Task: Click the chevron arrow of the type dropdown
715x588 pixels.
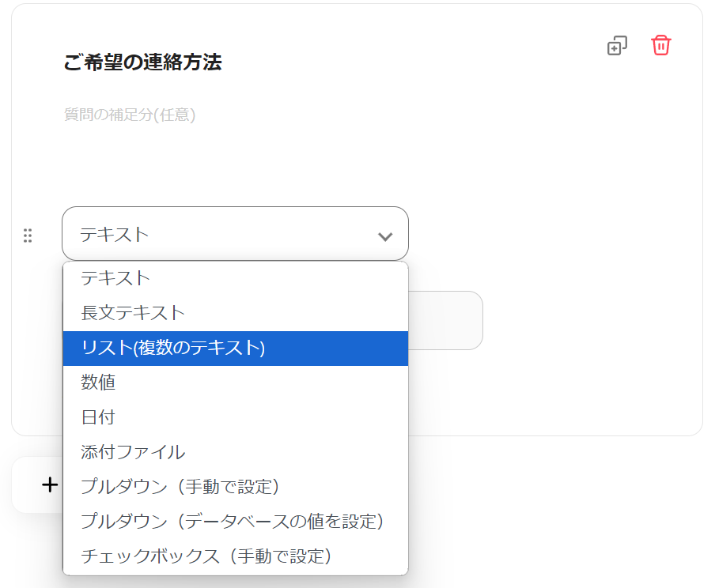Action: [x=385, y=236]
